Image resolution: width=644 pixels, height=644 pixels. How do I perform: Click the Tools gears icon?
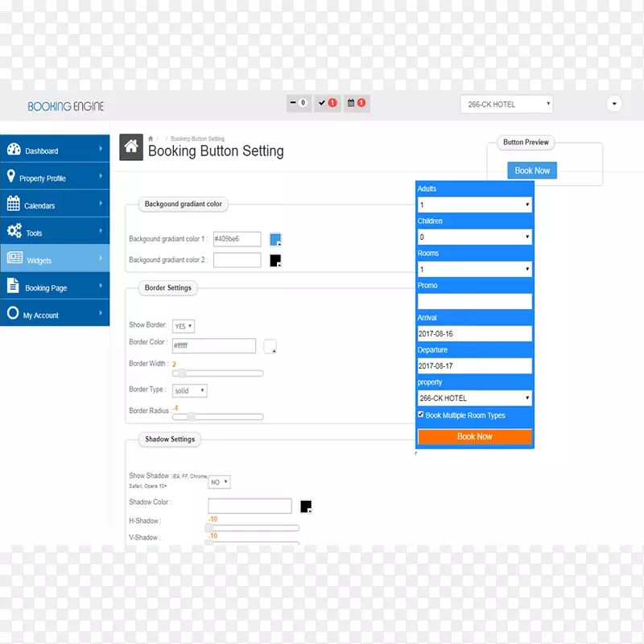click(x=14, y=231)
